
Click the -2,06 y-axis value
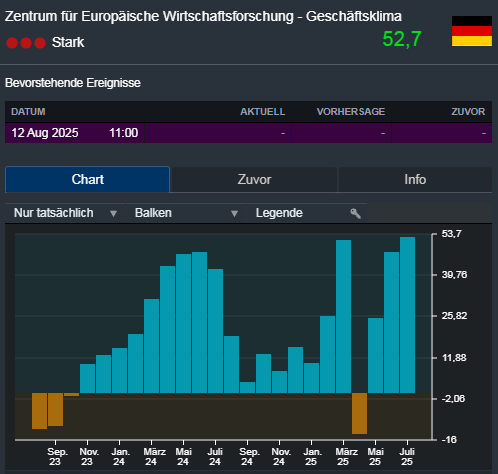(x=453, y=399)
